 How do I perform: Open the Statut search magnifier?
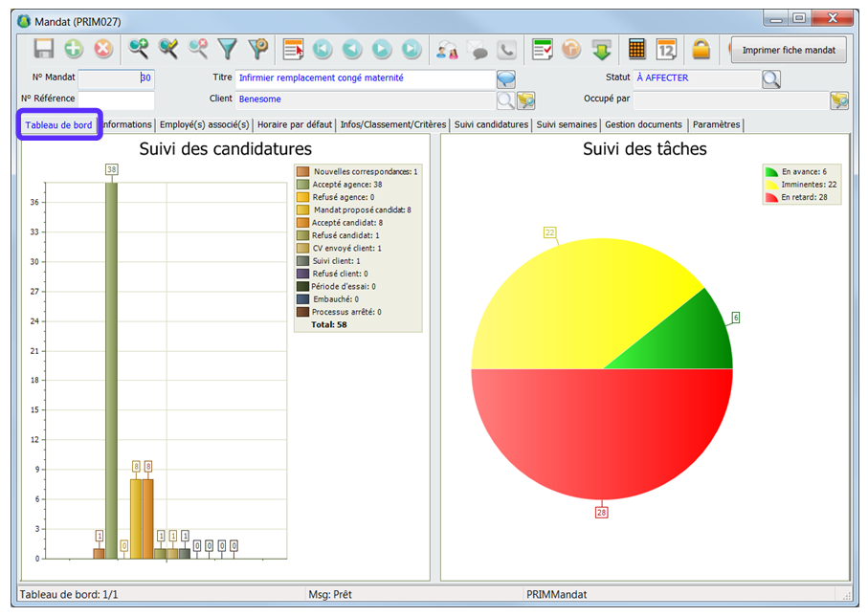771,79
